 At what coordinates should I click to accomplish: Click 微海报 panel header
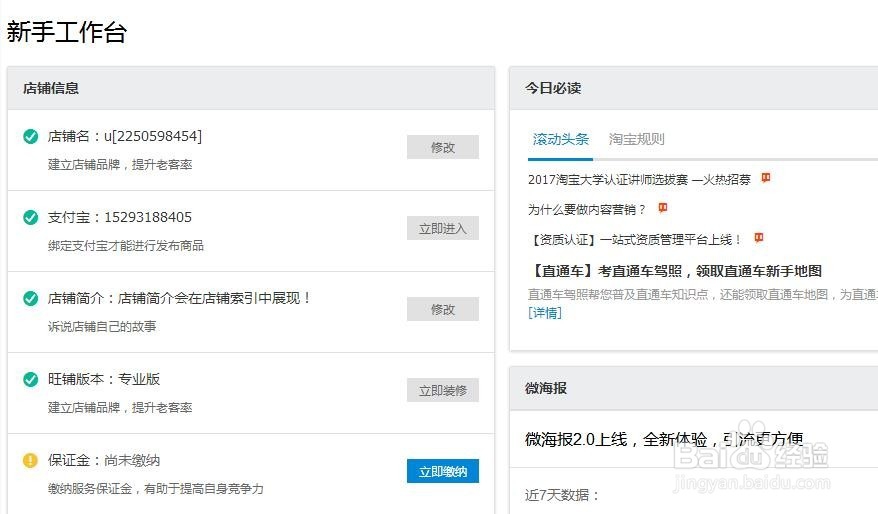[694, 388]
